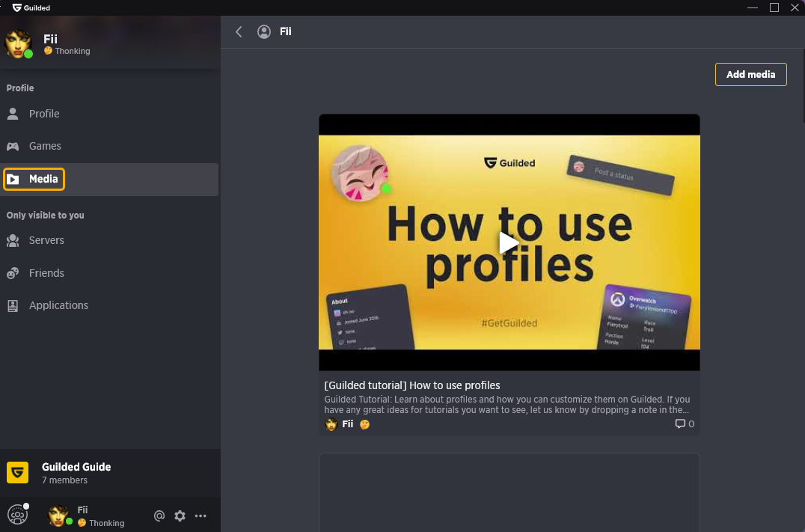Image resolution: width=805 pixels, height=532 pixels.
Task: Click the Add media button
Action: pos(750,75)
